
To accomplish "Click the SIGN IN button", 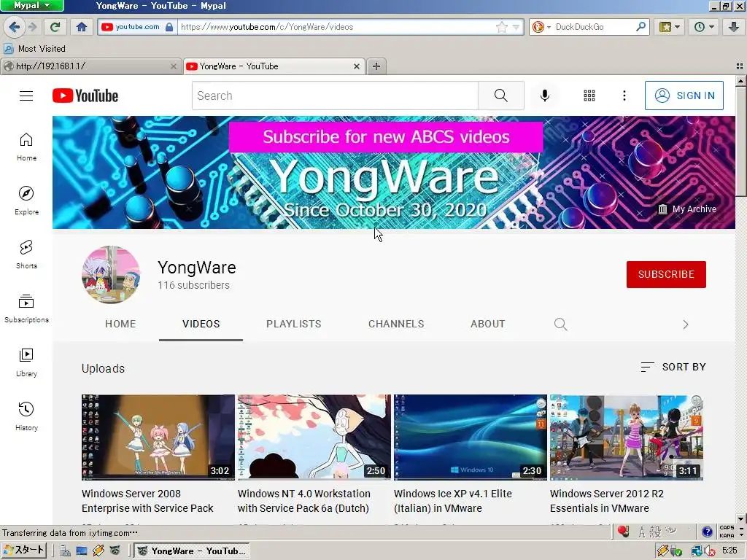I will click(x=684, y=96).
